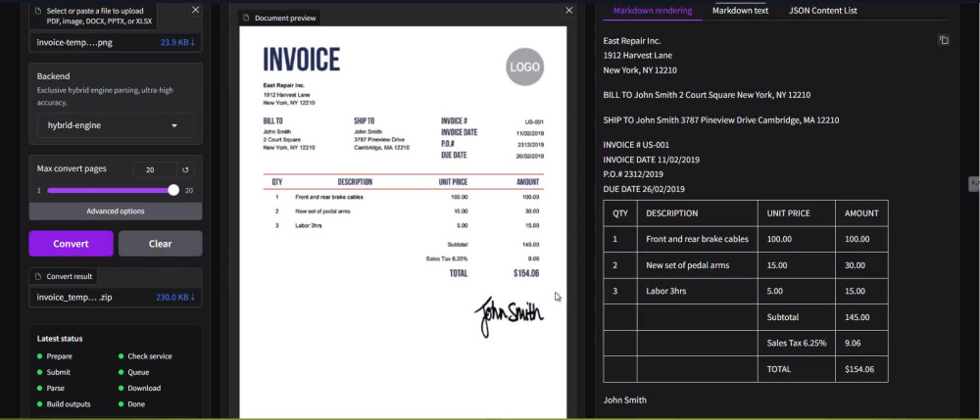The width and height of the screenshot is (980, 420).
Task: Click the AMOUNT header in rendered table
Action: click(x=861, y=213)
